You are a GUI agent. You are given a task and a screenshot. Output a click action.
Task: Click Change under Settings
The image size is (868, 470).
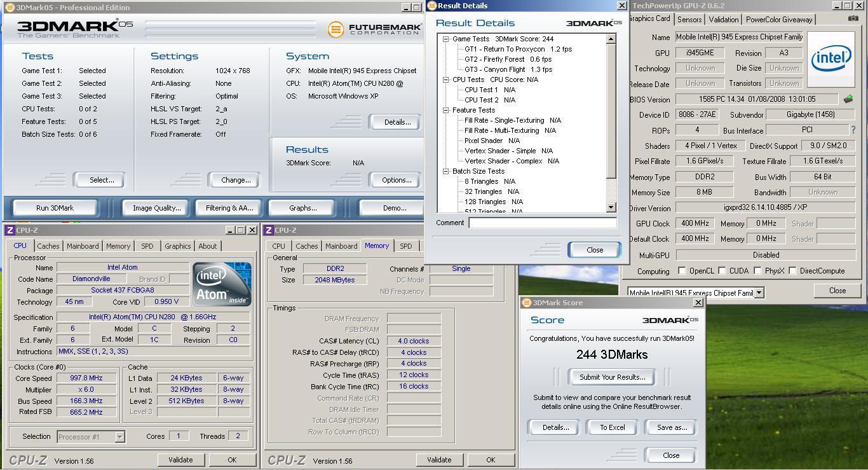[x=234, y=180]
